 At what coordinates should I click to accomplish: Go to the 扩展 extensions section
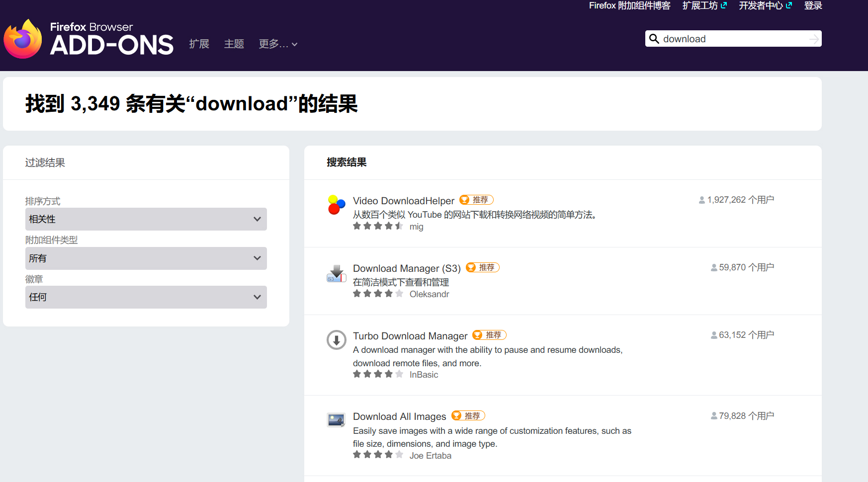(x=199, y=44)
